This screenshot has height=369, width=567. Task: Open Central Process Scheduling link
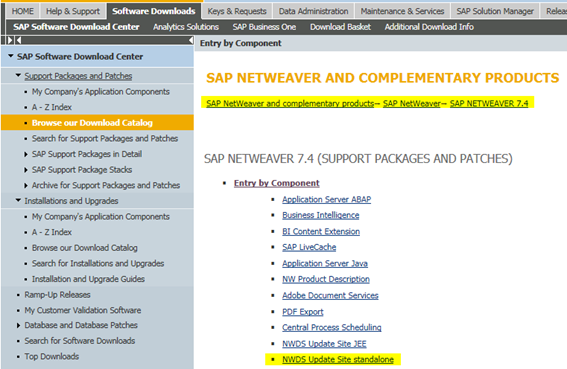332,327
